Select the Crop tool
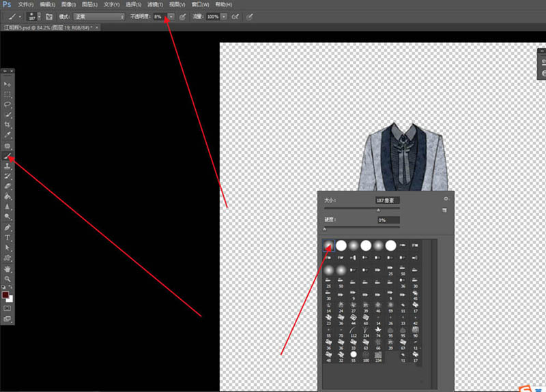The width and height of the screenshot is (546, 392). (8, 125)
